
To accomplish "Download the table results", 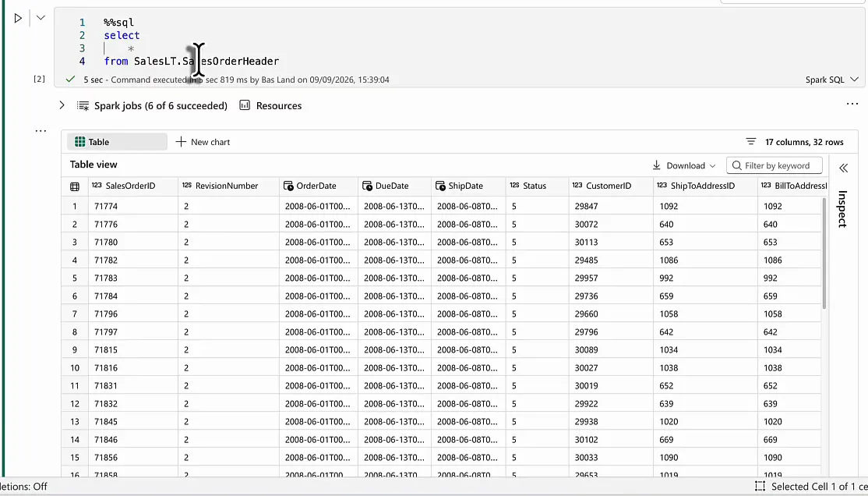I will coord(679,165).
